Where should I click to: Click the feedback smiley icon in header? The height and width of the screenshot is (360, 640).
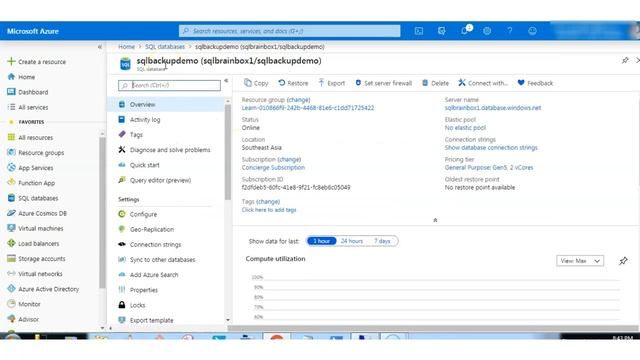pyautogui.click(x=532, y=31)
